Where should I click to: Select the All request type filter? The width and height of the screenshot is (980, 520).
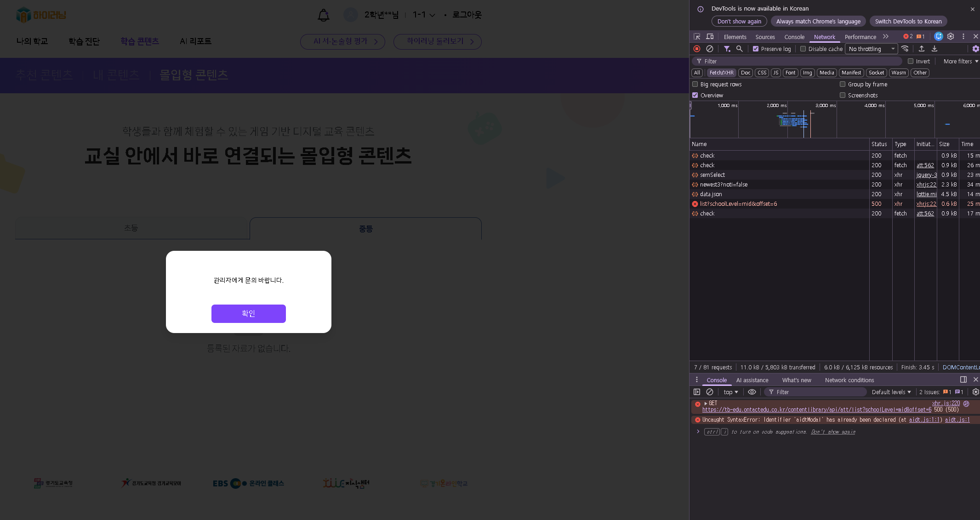pyautogui.click(x=697, y=73)
